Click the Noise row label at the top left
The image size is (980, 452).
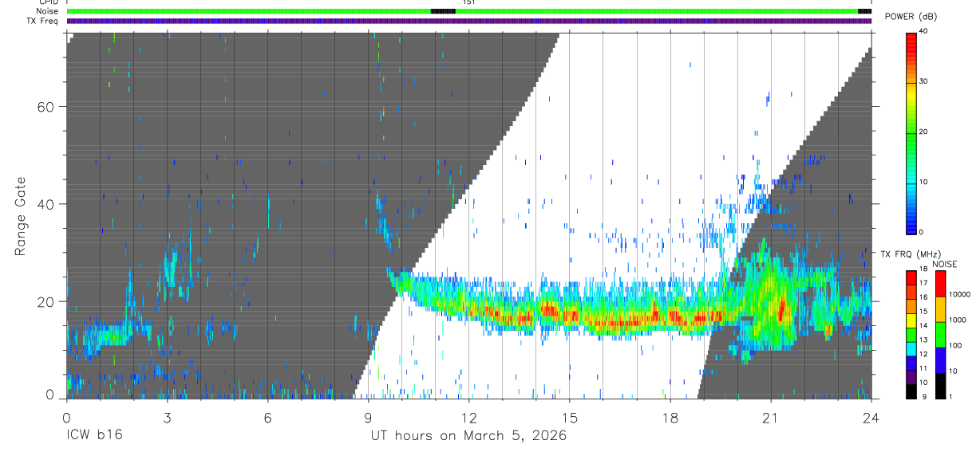pyautogui.click(x=45, y=11)
